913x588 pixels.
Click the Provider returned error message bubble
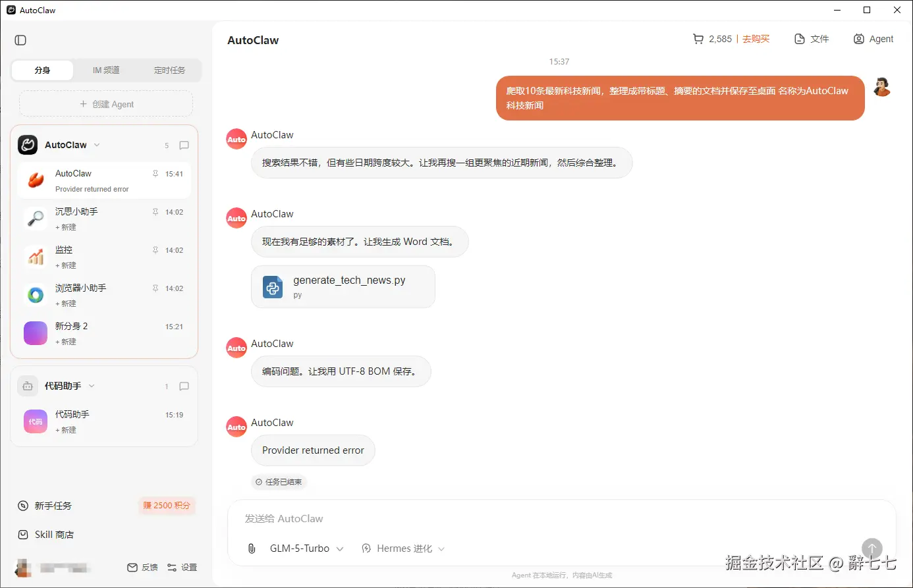pos(313,450)
